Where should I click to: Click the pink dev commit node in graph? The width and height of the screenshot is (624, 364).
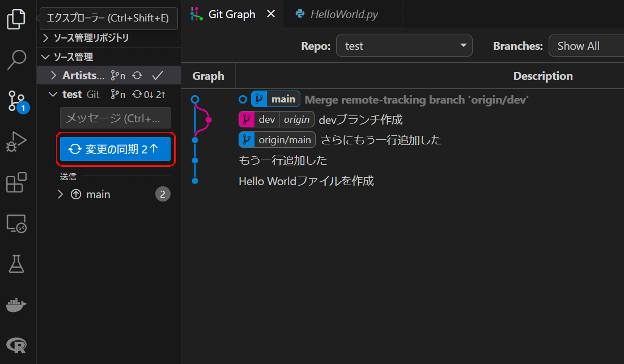tap(208, 120)
